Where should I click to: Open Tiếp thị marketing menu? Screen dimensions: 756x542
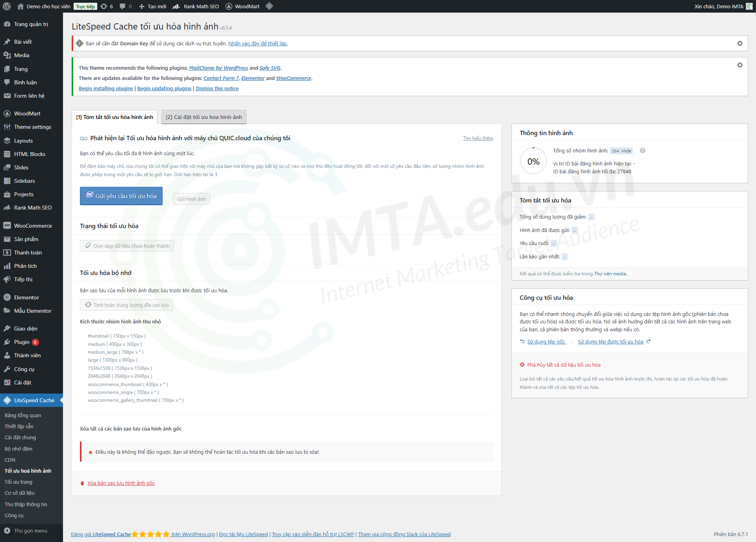31,279
